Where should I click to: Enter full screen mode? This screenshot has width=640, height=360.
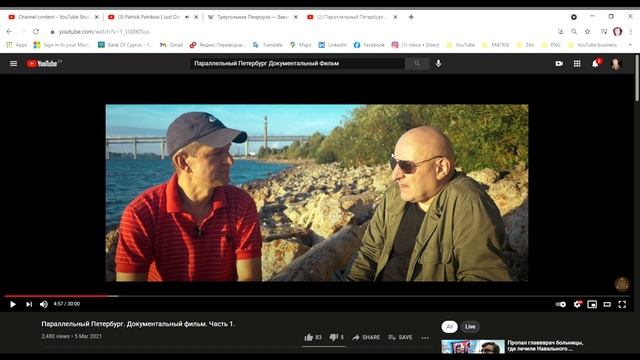pyautogui.click(x=622, y=304)
